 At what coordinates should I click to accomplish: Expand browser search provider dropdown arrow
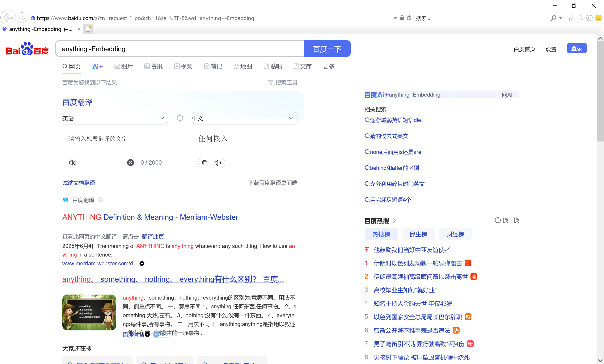[x=561, y=18]
